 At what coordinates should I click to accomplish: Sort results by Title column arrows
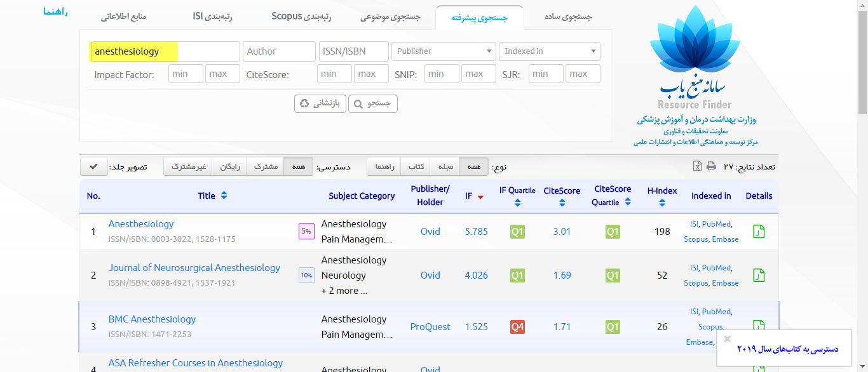pos(224,196)
